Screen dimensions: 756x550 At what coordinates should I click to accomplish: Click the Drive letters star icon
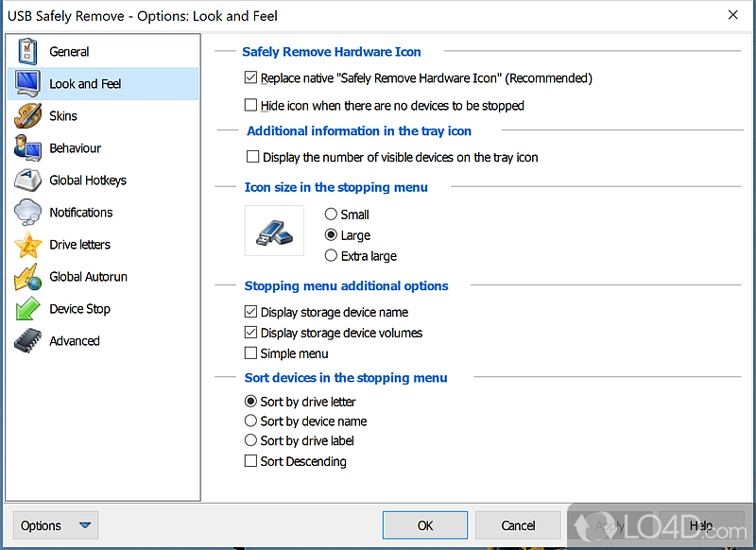[29, 244]
